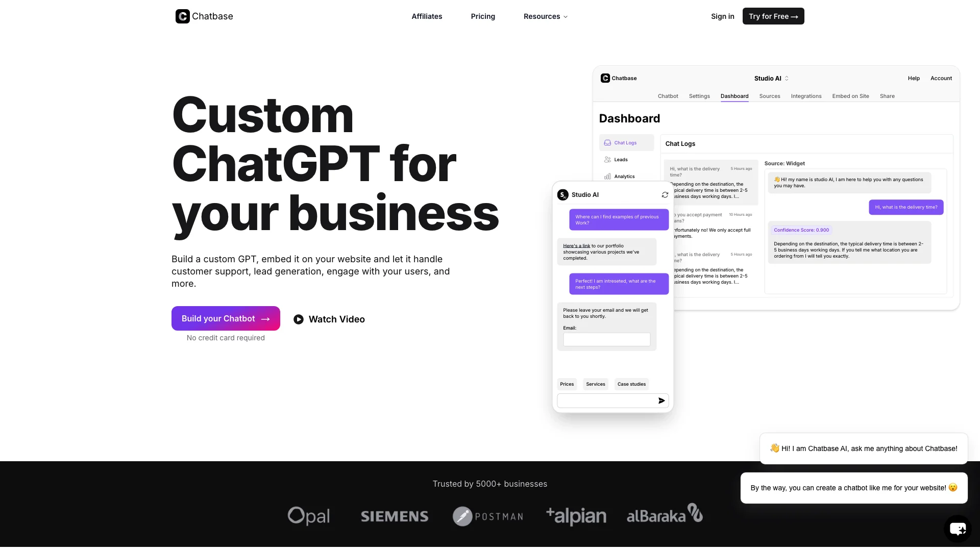Click the Services quick-reply button
This screenshot has width=980, height=551.
596,384
